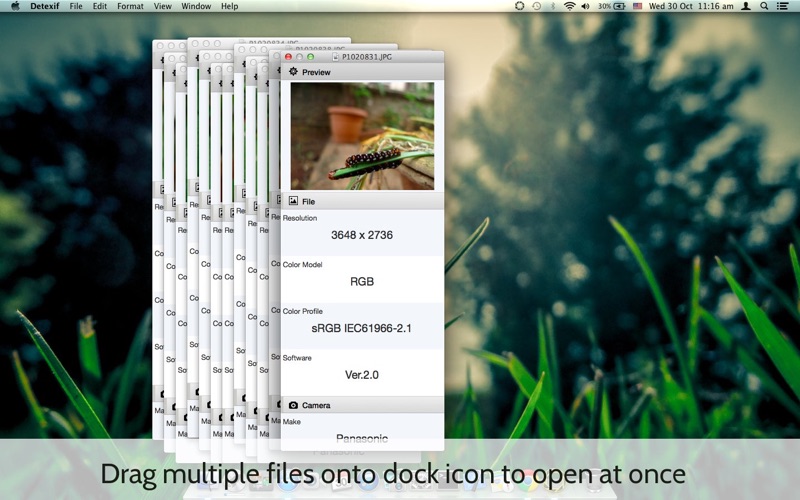
Task: Click the volume speaker icon
Action: (586, 6)
